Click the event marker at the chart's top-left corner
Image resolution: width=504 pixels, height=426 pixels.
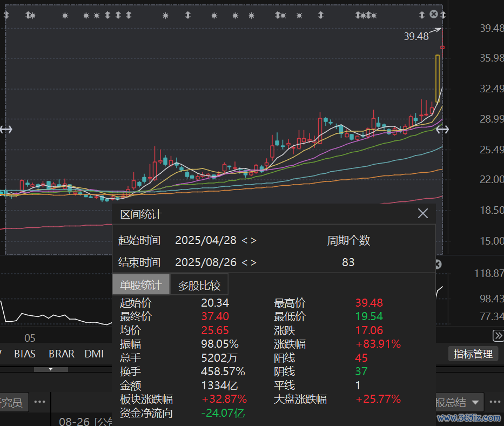click(x=6, y=16)
